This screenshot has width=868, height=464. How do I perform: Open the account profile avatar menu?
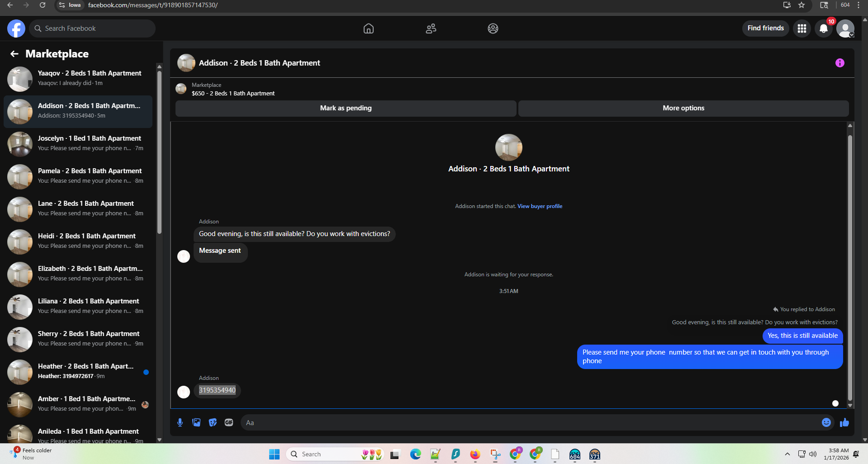pyautogui.click(x=845, y=28)
